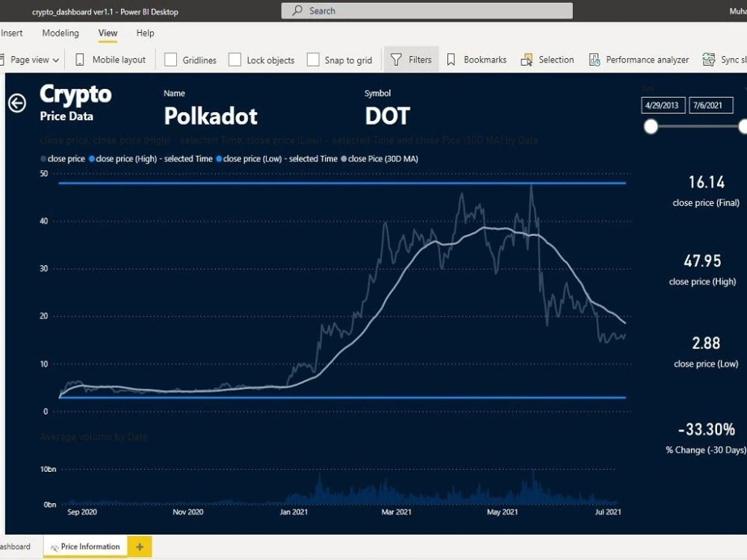The height and width of the screenshot is (560, 747).
Task: Click the Sep 2020 axis label
Action: [x=82, y=512]
